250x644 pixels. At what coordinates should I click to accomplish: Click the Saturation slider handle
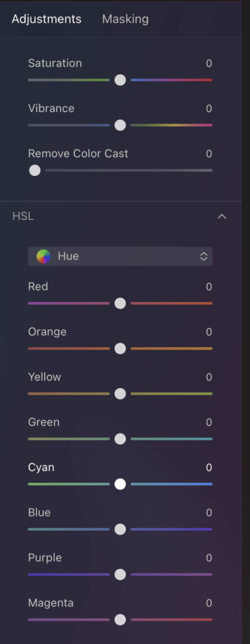pos(120,80)
